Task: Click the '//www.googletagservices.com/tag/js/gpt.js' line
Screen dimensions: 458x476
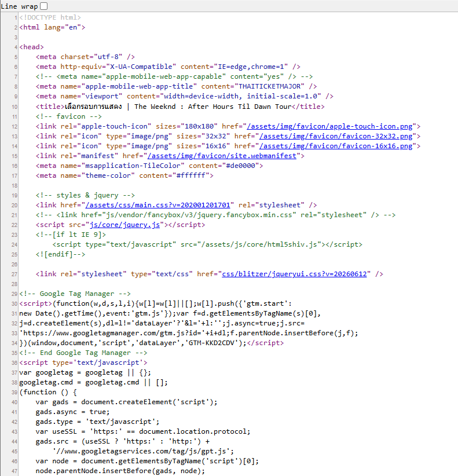Action: pos(143,452)
